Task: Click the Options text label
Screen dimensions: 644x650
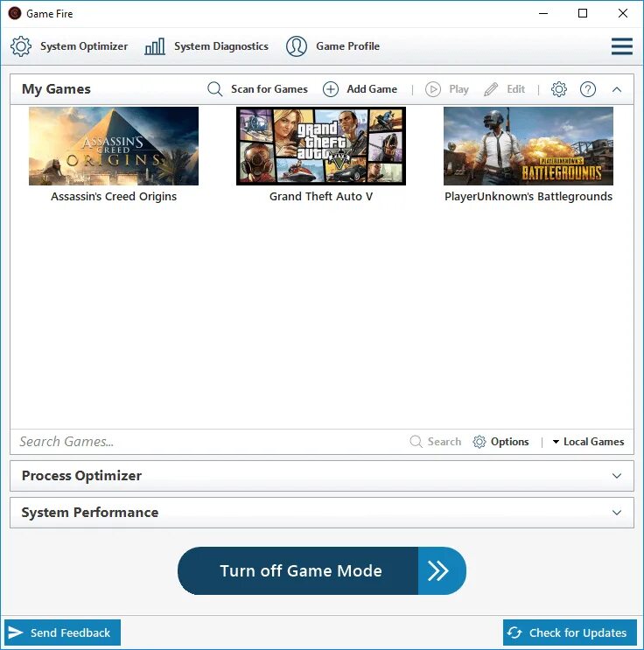Action: (x=509, y=442)
